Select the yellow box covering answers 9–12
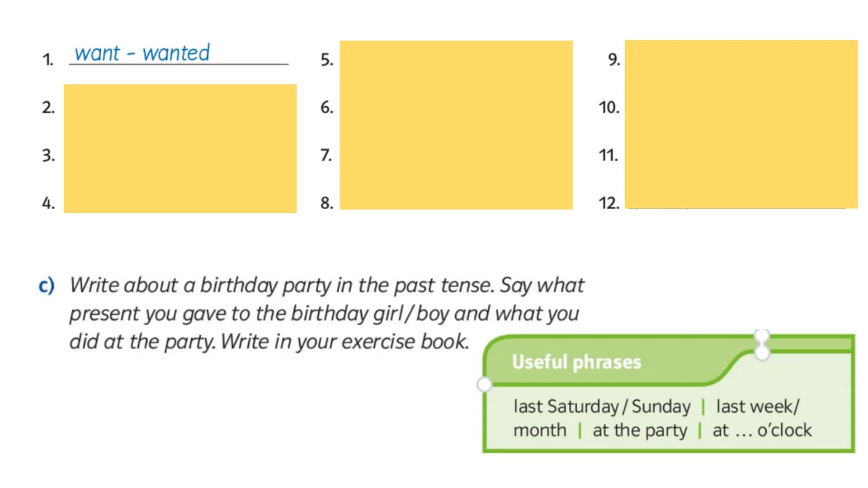 pos(741,124)
